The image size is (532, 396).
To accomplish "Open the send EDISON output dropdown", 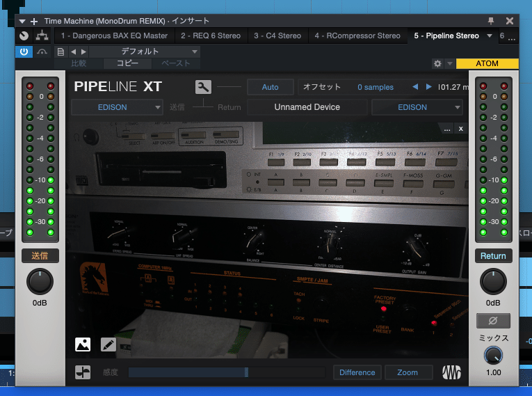I will [117, 107].
